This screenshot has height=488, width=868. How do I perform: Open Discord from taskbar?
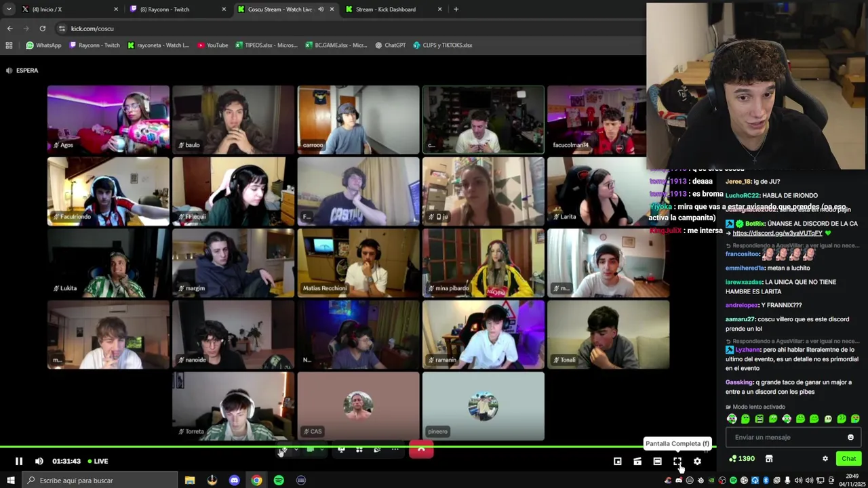pyautogui.click(x=235, y=481)
